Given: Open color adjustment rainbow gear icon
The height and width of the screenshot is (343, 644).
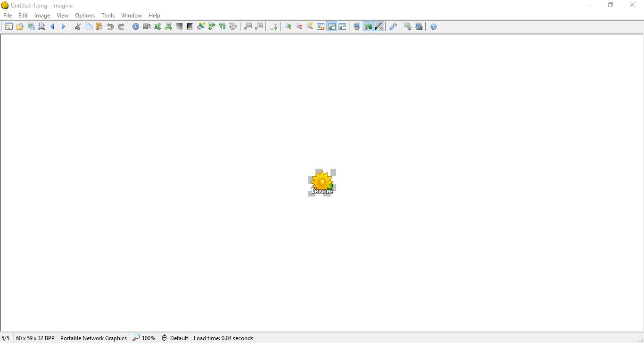Looking at the screenshot, I should (x=201, y=27).
